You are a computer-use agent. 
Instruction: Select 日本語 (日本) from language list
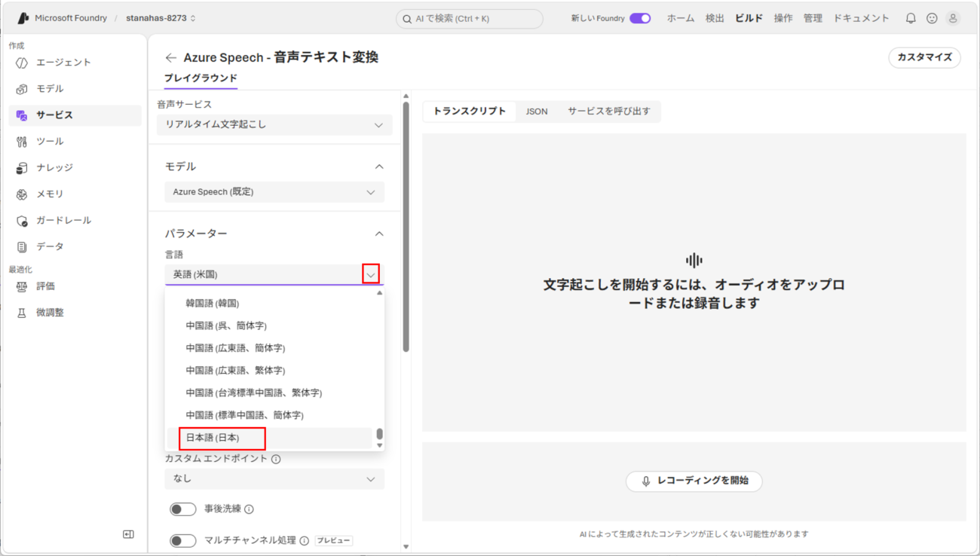[270, 438]
